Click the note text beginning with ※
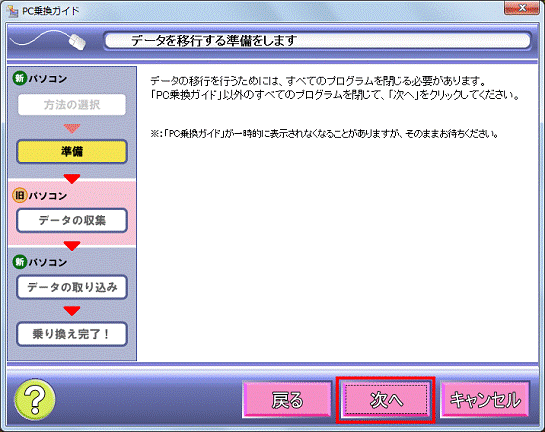 tap(324, 133)
